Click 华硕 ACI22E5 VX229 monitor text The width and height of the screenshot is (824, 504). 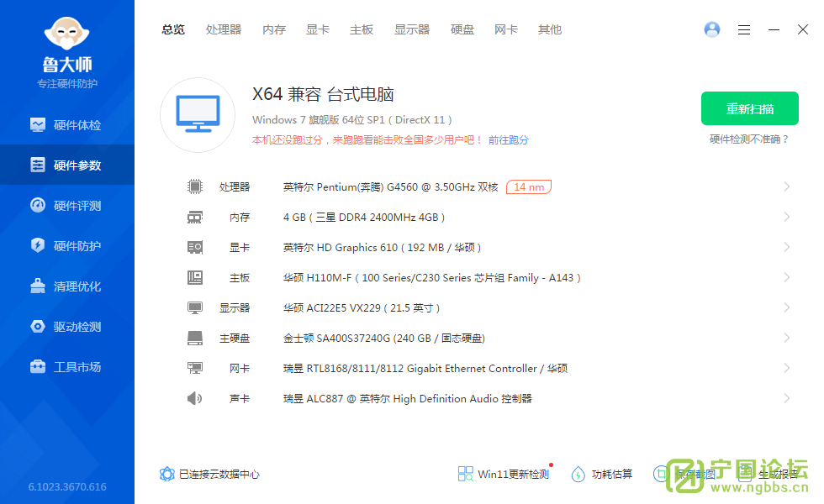pyautogui.click(x=361, y=308)
